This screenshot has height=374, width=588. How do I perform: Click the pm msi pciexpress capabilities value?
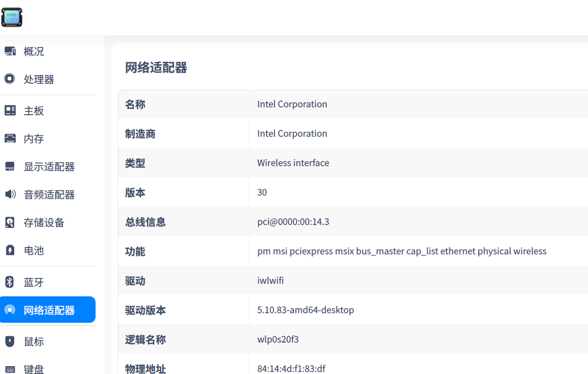click(x=402, y=251)
